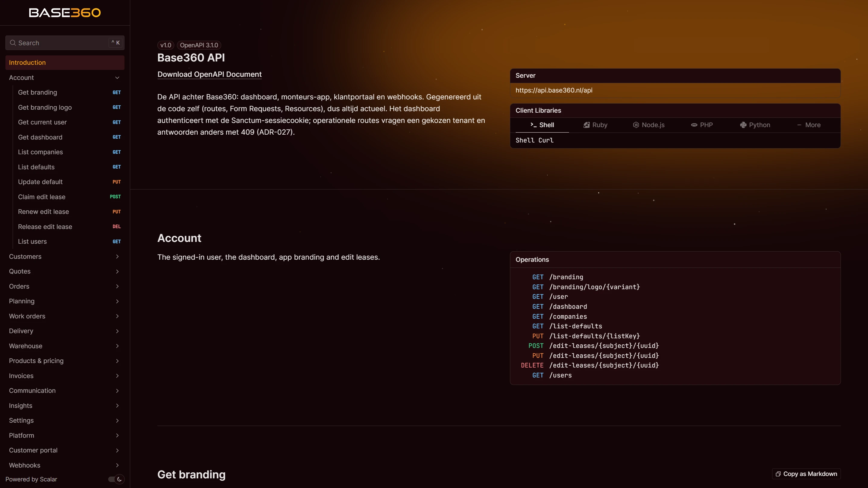The image size is (868, 488).
Task: Click the server URL https://api.base360.nl/api
Action: click(554, 90)
